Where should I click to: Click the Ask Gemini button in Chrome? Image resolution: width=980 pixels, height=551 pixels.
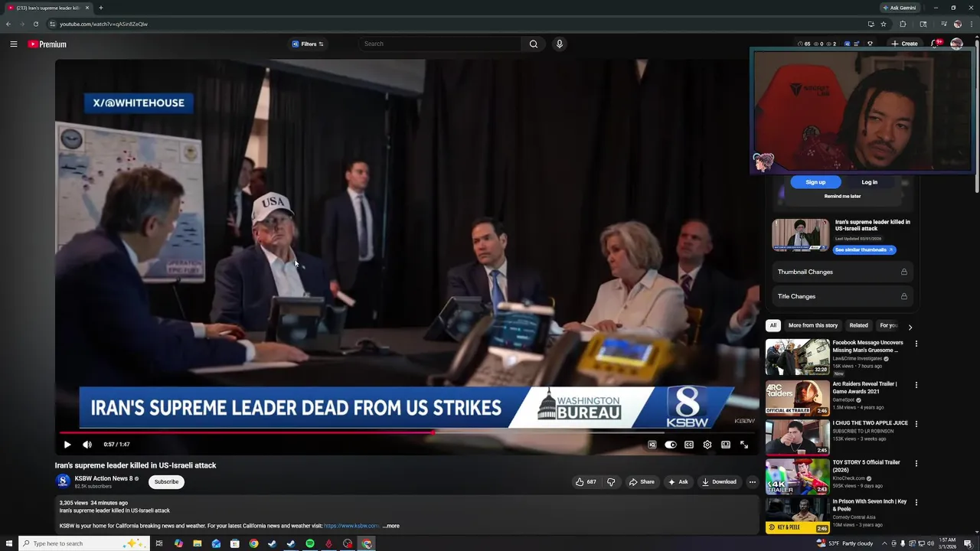[899, 8]
